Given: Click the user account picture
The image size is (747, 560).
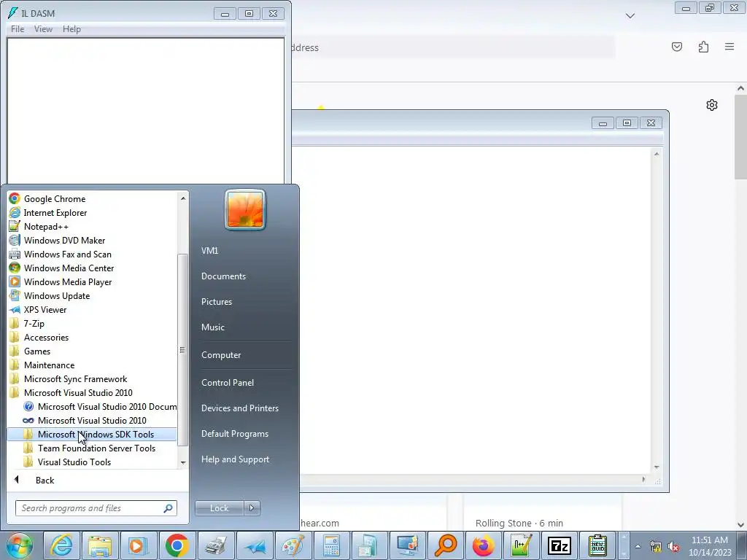Looking at the screenshot, I should coord(245,209).
